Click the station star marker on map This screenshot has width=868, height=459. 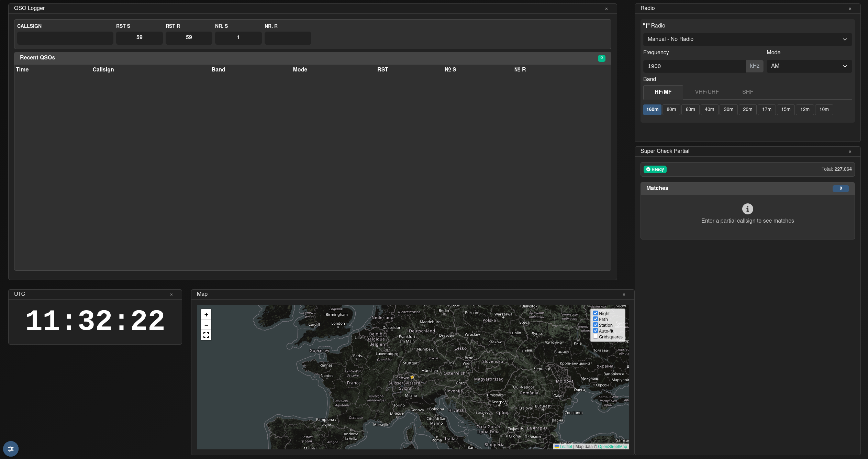pos(412,377)
